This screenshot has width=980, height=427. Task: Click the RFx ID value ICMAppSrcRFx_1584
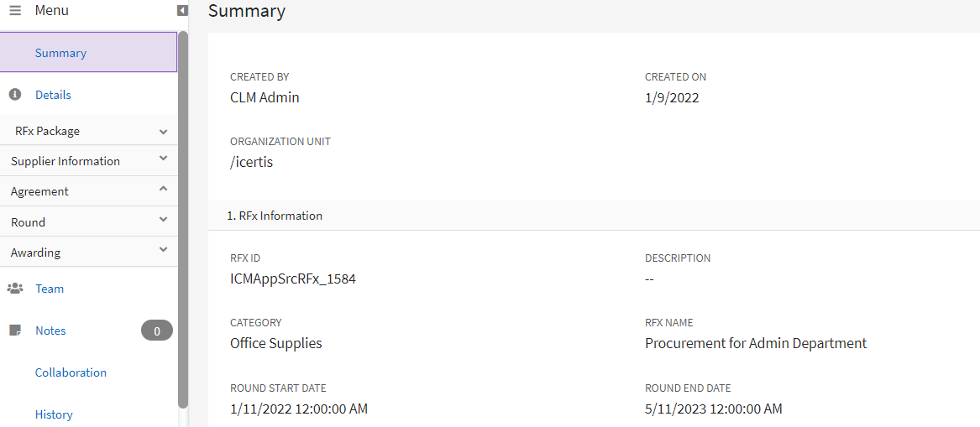293,279
